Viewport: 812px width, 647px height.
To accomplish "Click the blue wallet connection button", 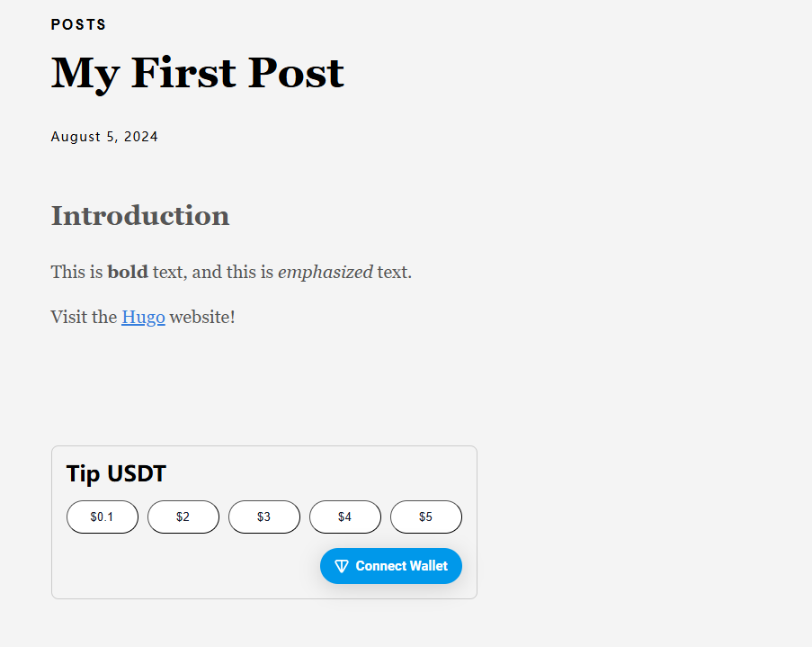I will 390,565.
